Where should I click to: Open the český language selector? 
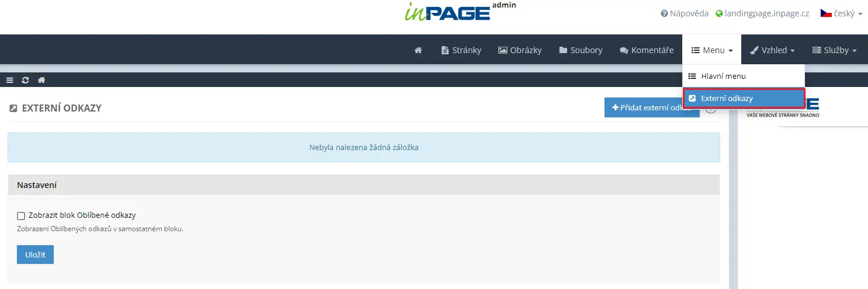point(841,13)
